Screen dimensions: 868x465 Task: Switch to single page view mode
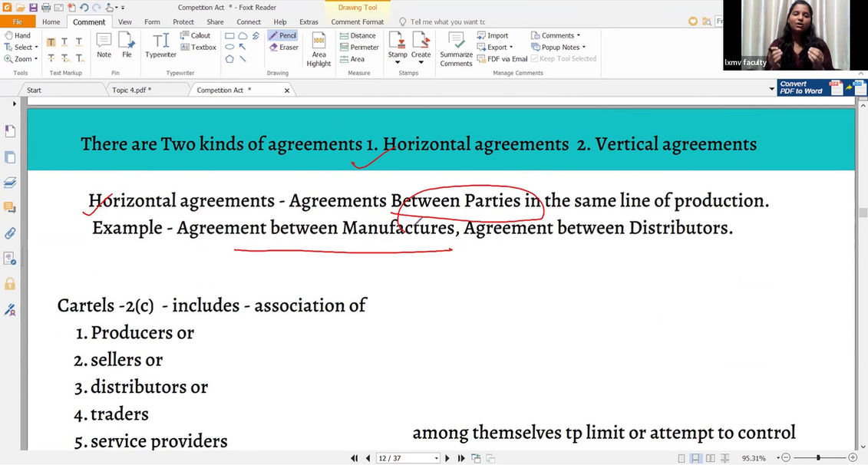tap(682, 458)
